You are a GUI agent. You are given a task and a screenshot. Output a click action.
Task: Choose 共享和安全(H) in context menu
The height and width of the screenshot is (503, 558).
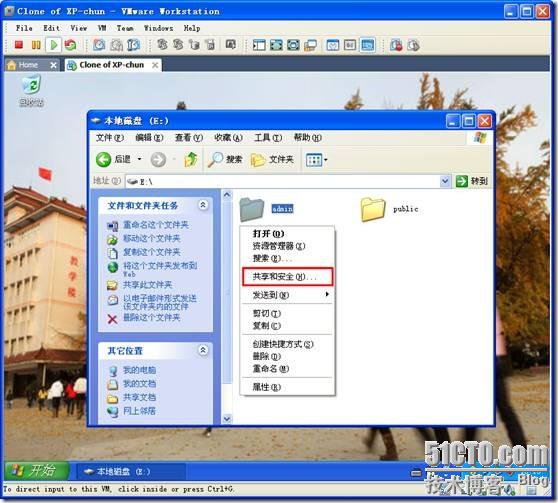[x=288, y=277]
